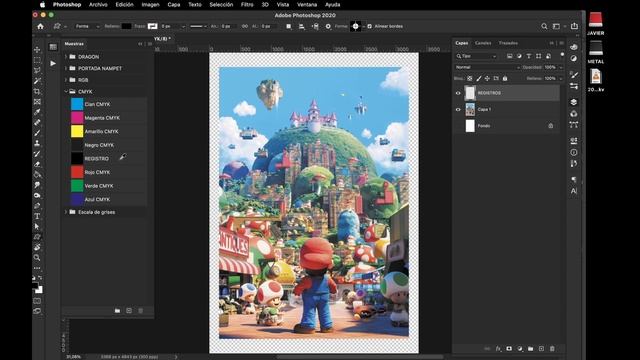Open the Normal blend mode dropdown
The image size is (640, 360).
tap(487, 67)
